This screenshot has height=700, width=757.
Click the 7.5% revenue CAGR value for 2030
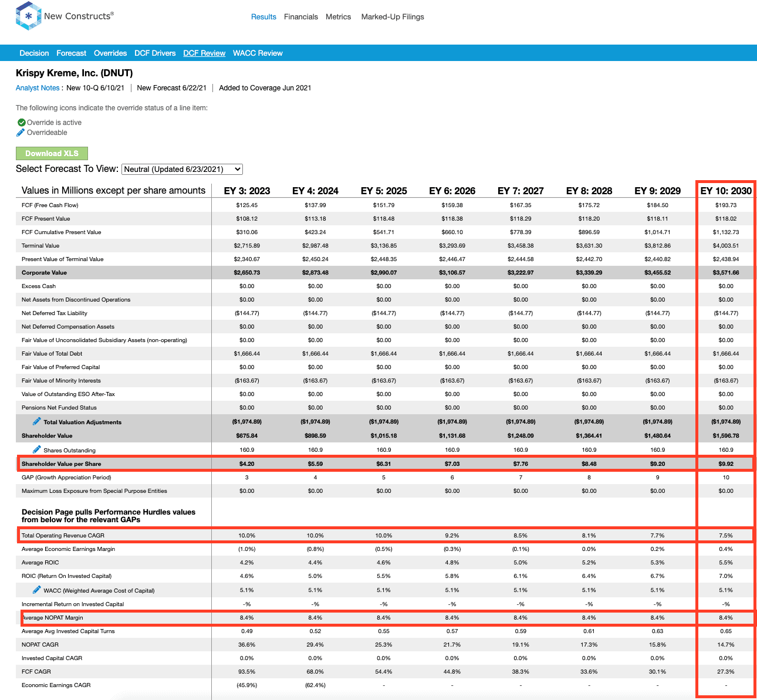tap(726, 536)
